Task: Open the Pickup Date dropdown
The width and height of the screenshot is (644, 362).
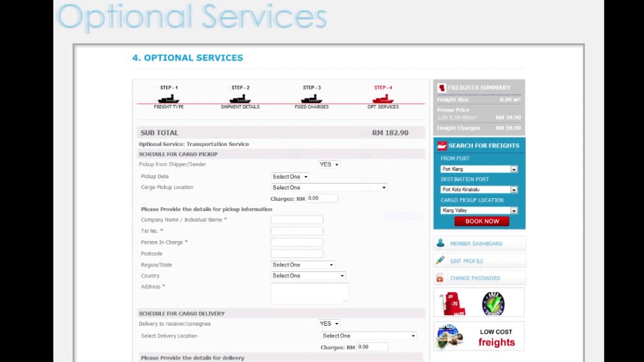Action: [x=290, y=176]
